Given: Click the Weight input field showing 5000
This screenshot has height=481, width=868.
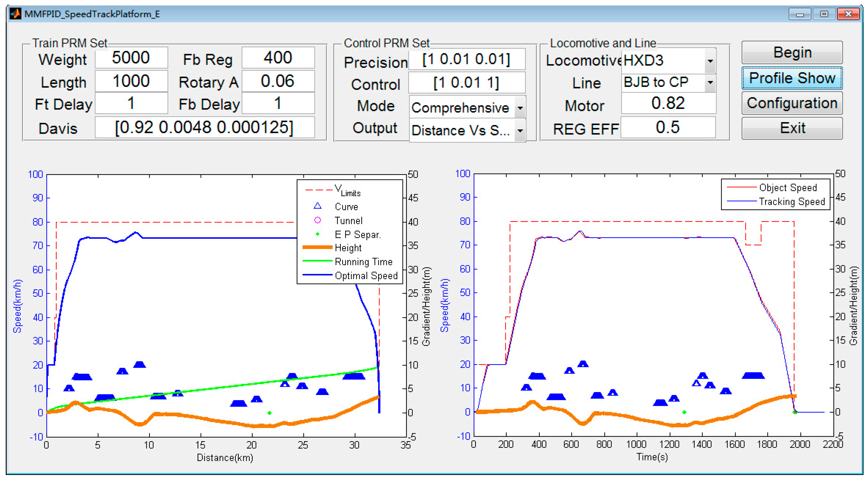Looking at the screenshot, I should click(131, 58).
